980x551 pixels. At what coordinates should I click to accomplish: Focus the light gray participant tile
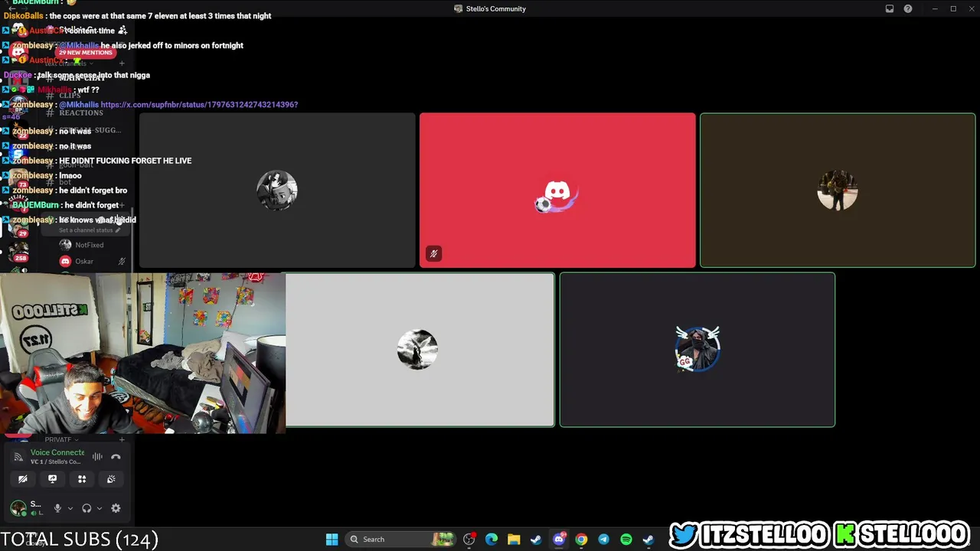420,350
